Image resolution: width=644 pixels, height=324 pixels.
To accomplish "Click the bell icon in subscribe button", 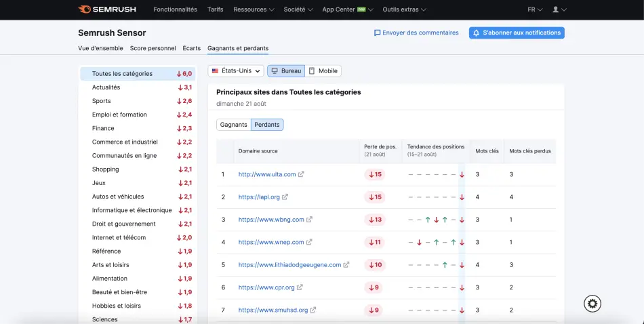I will (477, 33).
